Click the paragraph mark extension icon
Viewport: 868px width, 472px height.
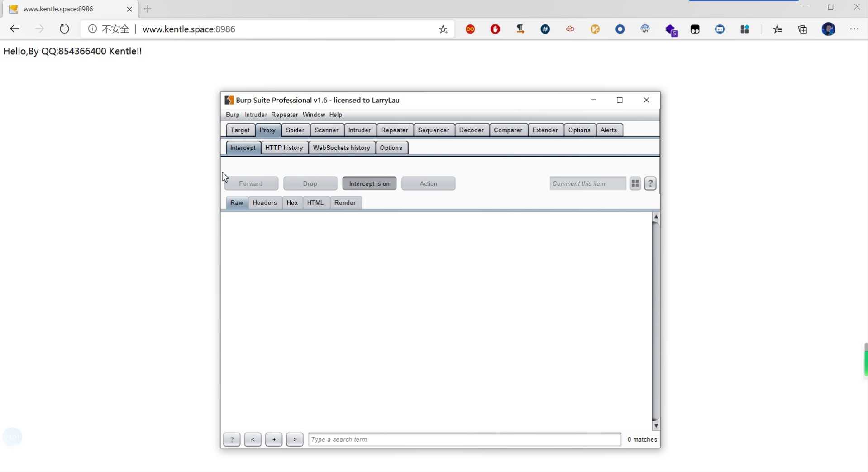pyautogui.click(x=520, y=29)
